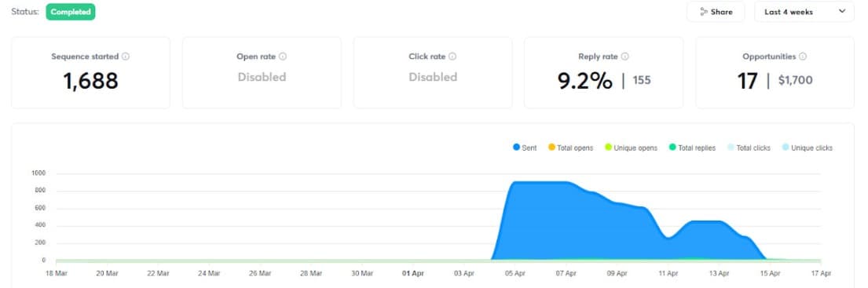Toggle the Sent series in the chart legend

tap(525, 148)
